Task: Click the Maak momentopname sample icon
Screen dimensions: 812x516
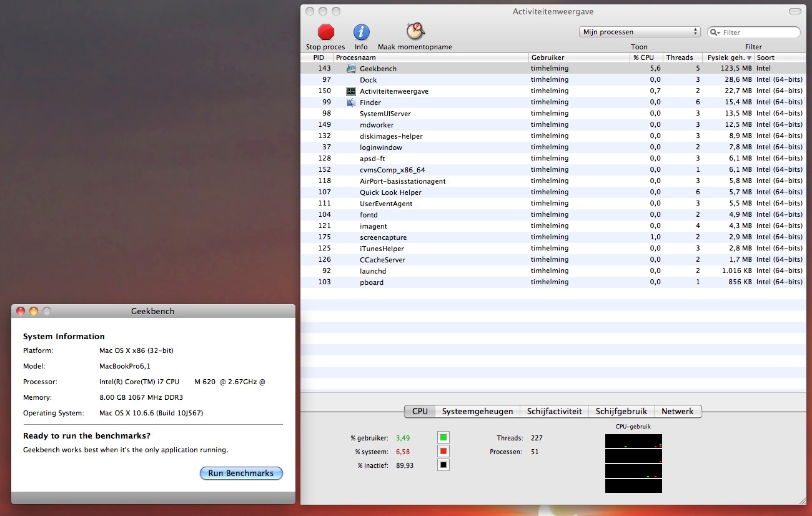Action: 415,31
